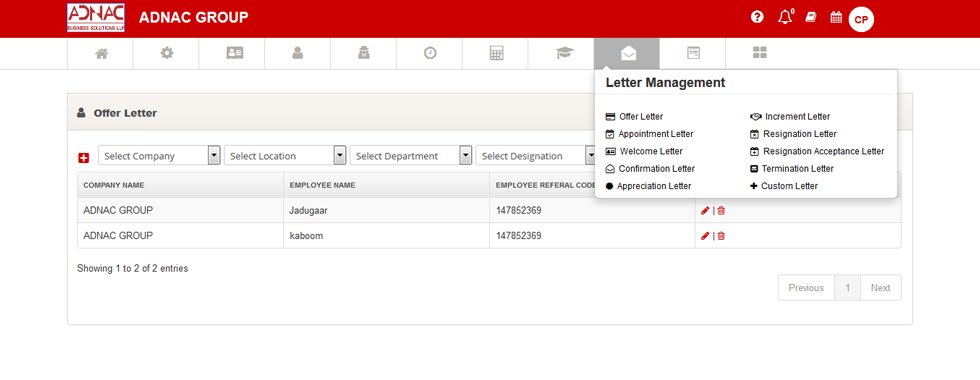The image size is (980, 380).
Task: Delete the kaboom row with trash
Action: click(x=721, y=236)
